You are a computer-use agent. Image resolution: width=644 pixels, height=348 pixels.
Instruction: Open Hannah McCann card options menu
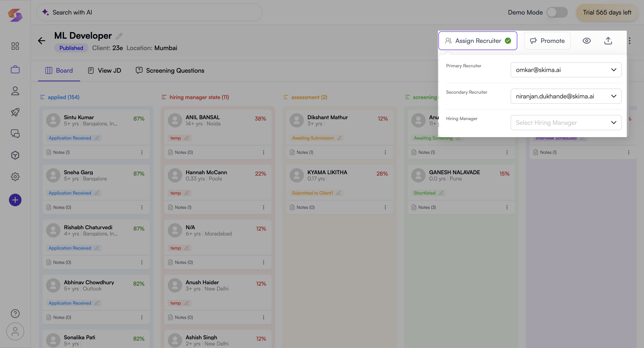264,207
